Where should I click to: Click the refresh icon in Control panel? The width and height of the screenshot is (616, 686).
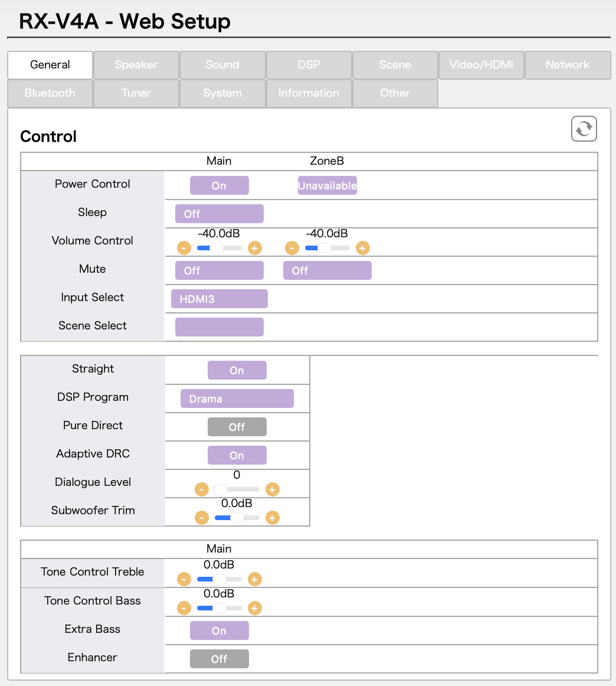[x=584, y=129]
